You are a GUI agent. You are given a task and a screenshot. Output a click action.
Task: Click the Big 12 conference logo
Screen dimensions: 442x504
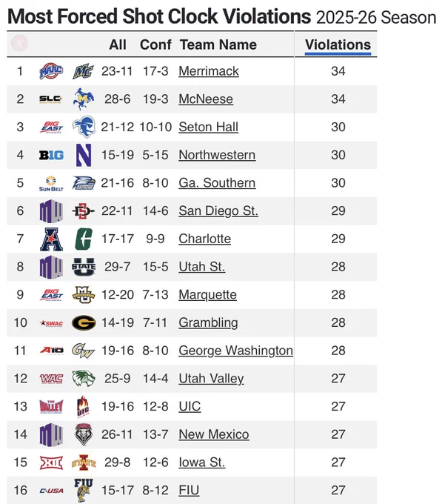[51, 462]
